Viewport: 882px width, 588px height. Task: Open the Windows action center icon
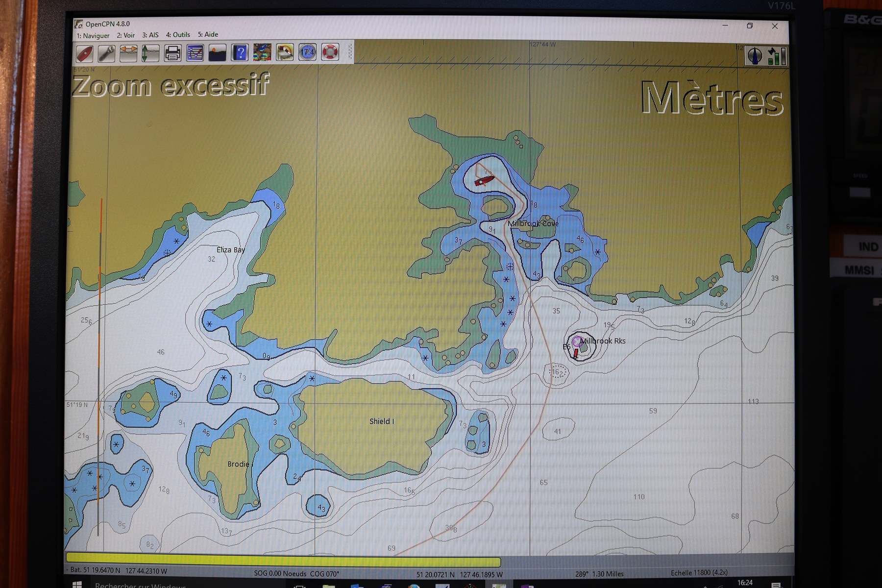[776, 585]
